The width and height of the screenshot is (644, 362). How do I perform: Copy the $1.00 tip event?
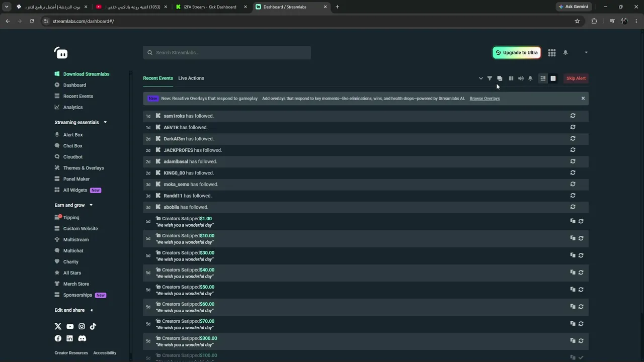tap(573, 221)
